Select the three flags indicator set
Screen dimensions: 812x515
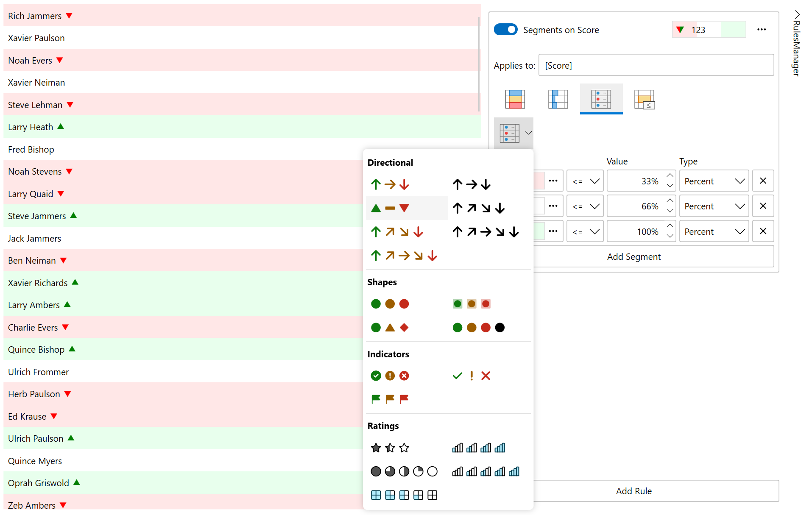[x=390, y=399]
